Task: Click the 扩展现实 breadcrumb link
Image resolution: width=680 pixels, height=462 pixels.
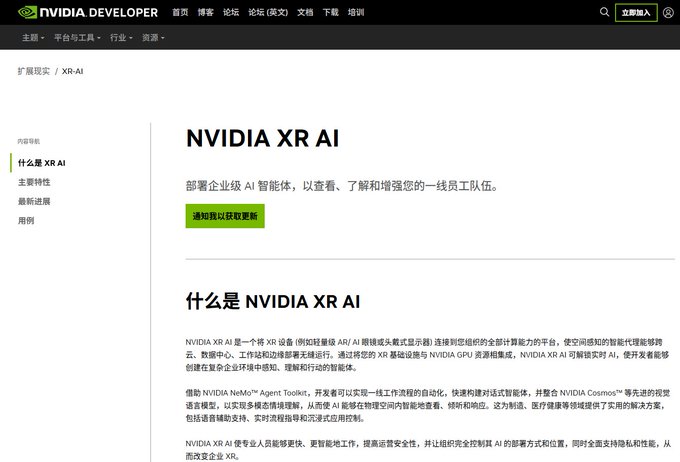Action: pyautogui.click(x=34, y=71)
